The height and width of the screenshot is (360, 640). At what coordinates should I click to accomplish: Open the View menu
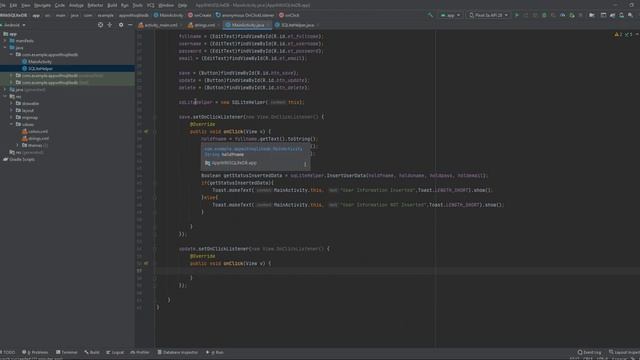[26, 5]
